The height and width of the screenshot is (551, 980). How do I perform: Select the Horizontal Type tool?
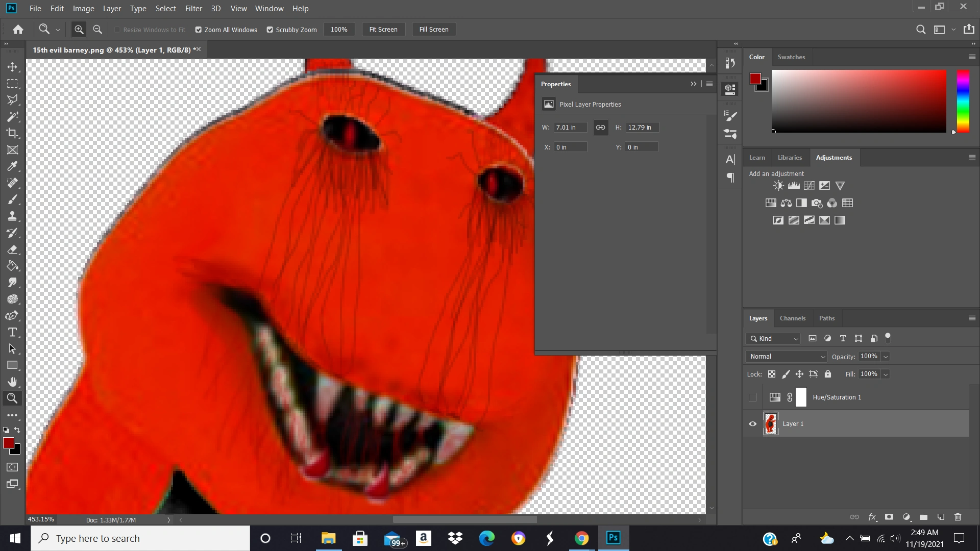pyautogui.click(x=13, y=332)
